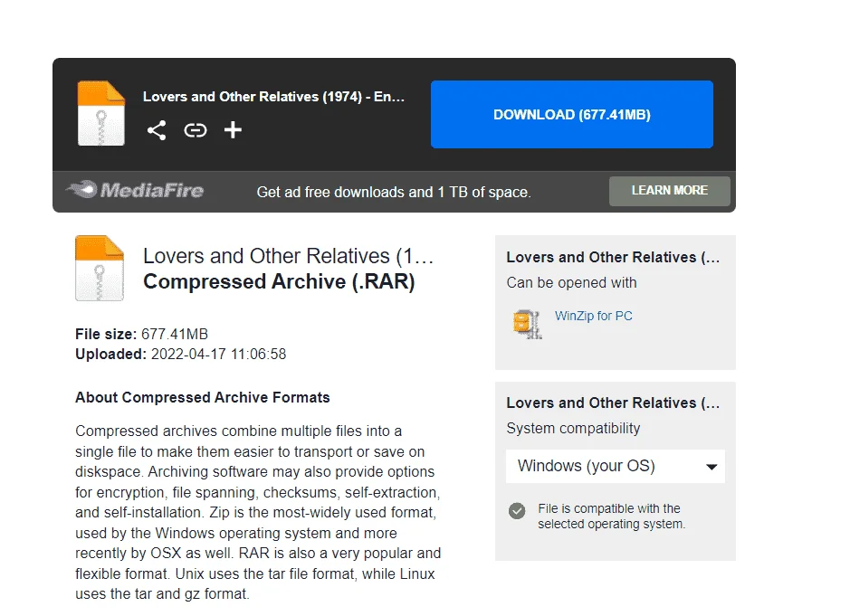Click the compatibility checkmark icon
The image size is (850, 616).
coord(517,510)
